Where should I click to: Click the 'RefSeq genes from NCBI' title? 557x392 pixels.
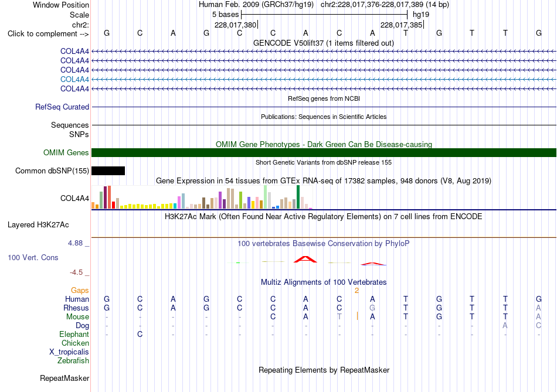click(x=324, y=98)
